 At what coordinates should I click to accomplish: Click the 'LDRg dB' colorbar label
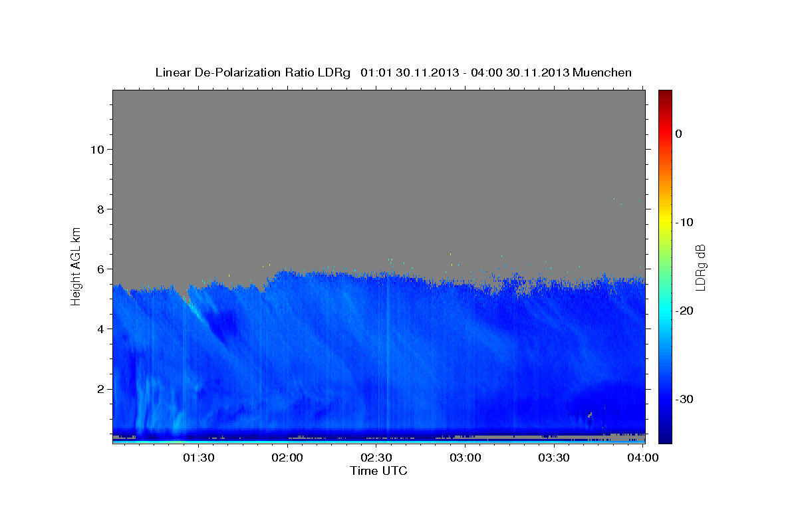tap(700, 267)
